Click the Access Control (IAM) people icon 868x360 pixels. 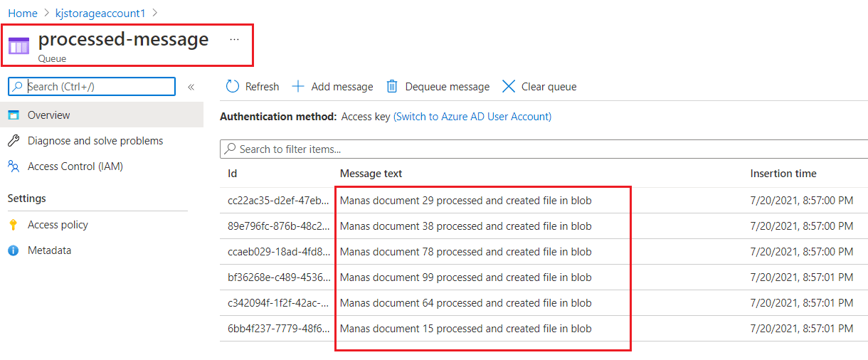pyautogui.click(x=14, y=166)
